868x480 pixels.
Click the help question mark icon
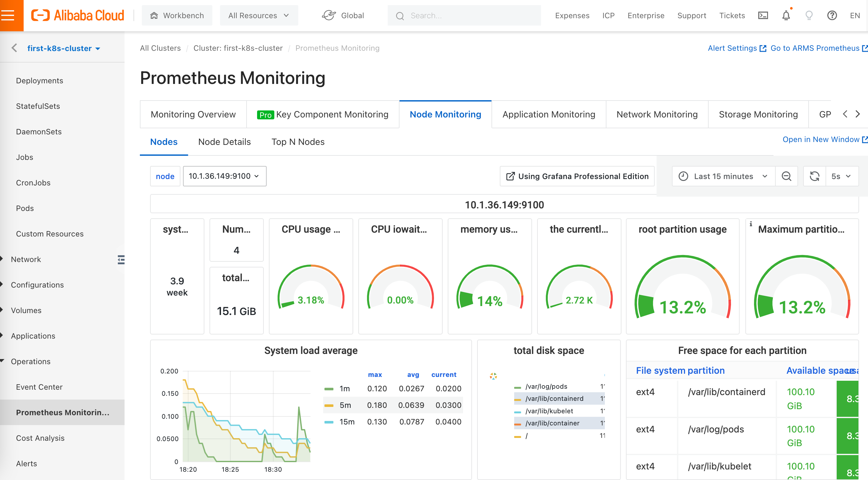[x=832, y=16]
